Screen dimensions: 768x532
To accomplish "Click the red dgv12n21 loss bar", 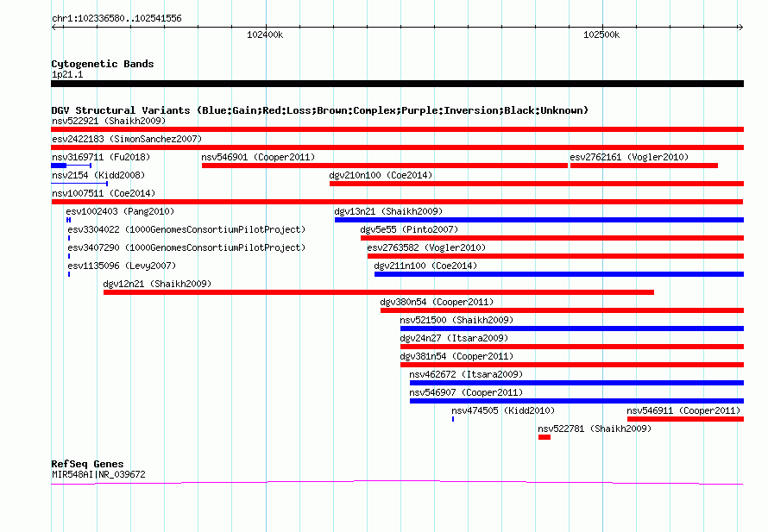I will click(x=379, y=292).
